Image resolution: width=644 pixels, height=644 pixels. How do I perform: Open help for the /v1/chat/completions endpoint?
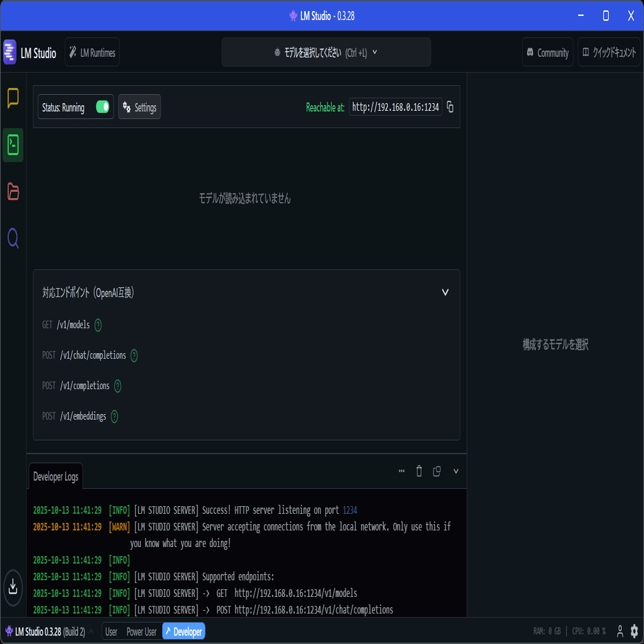click(x=134, y=355)
